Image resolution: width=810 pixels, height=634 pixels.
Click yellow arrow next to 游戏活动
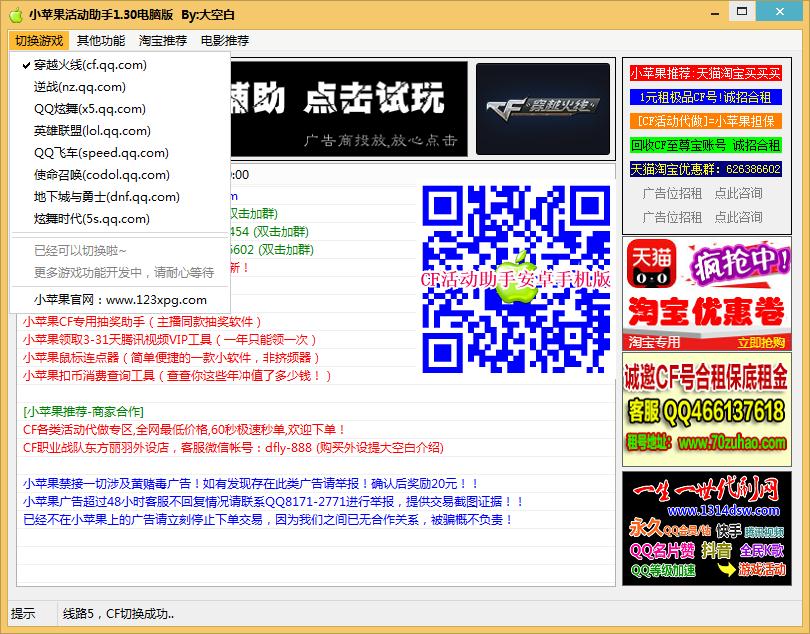point(726,569)
